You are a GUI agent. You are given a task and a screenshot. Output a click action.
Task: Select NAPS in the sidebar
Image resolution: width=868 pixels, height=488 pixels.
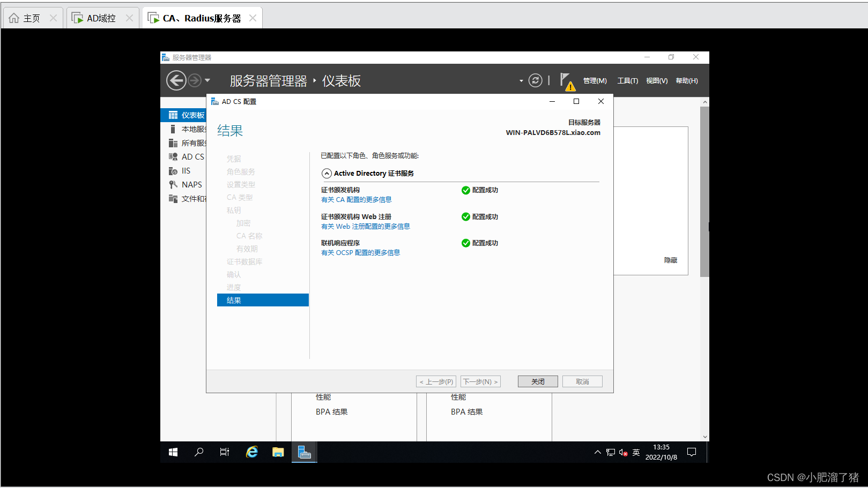(x=184, y=185)
